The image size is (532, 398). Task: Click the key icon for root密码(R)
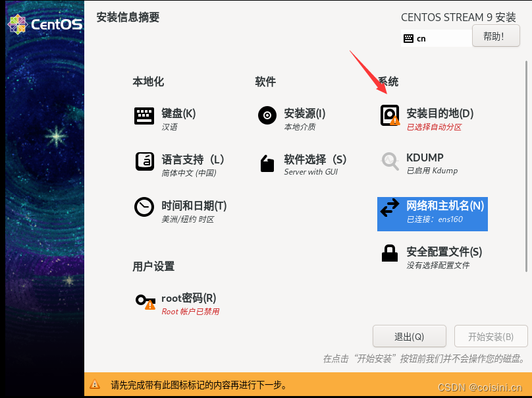tap(146, 302)
